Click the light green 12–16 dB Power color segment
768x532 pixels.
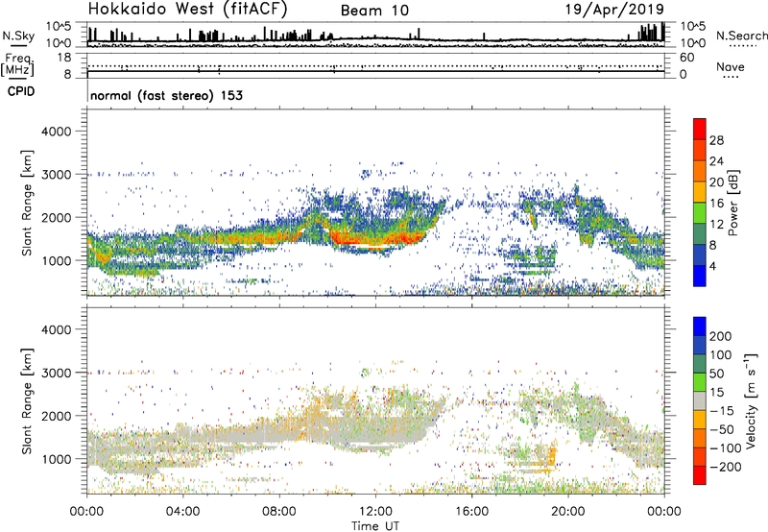(x=700, y=213)
